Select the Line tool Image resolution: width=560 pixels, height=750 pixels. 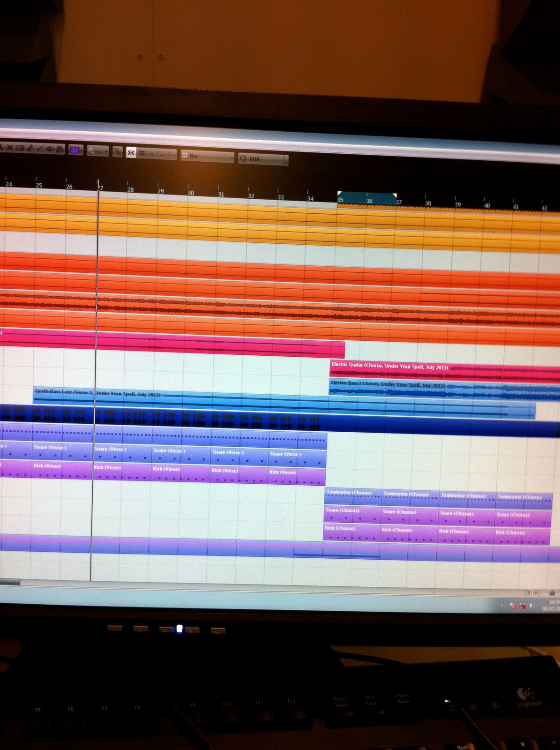39,149
